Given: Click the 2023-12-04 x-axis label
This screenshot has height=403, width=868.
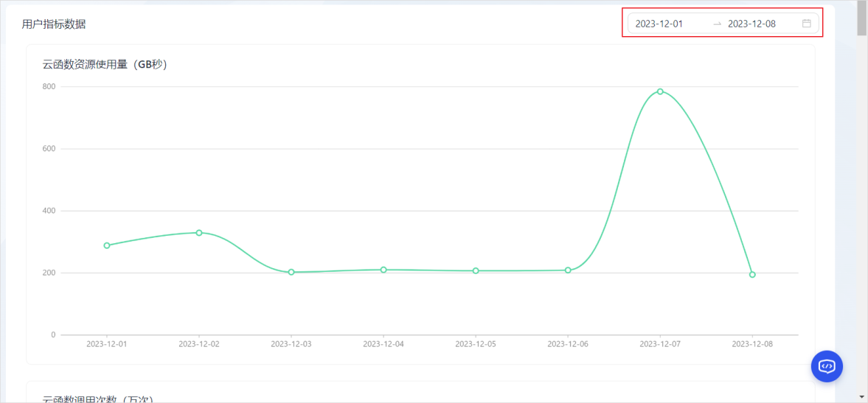Looking at the screenshot, I should (x=383, y=344).
